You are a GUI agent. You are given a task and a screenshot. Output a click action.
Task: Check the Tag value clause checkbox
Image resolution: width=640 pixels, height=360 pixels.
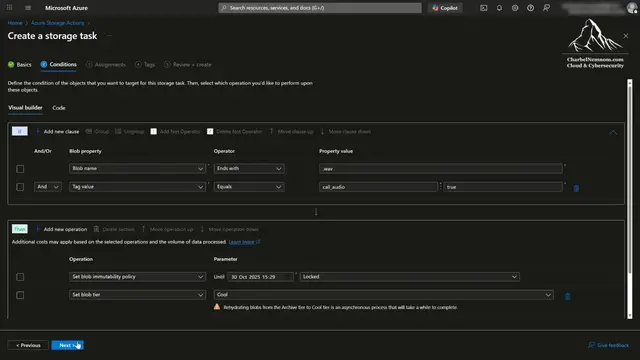click(20, 187)
